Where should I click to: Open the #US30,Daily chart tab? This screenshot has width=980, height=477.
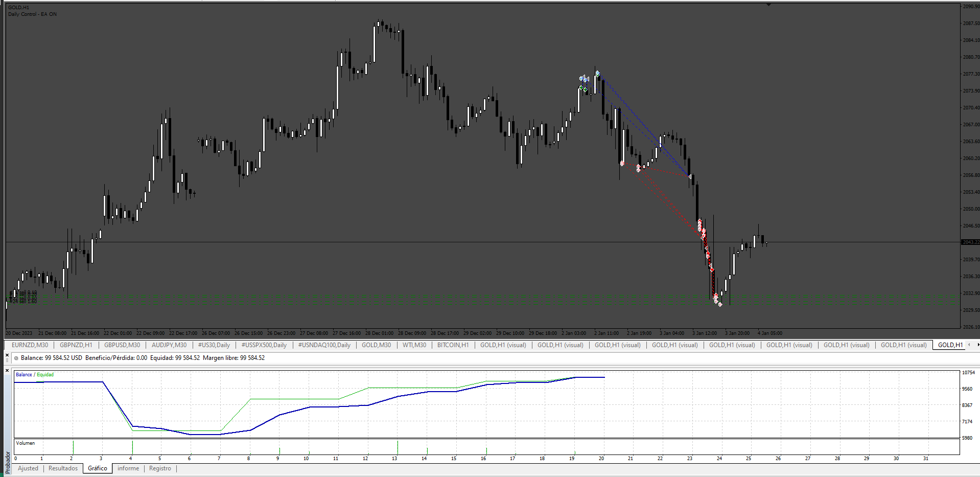point(214,345)
